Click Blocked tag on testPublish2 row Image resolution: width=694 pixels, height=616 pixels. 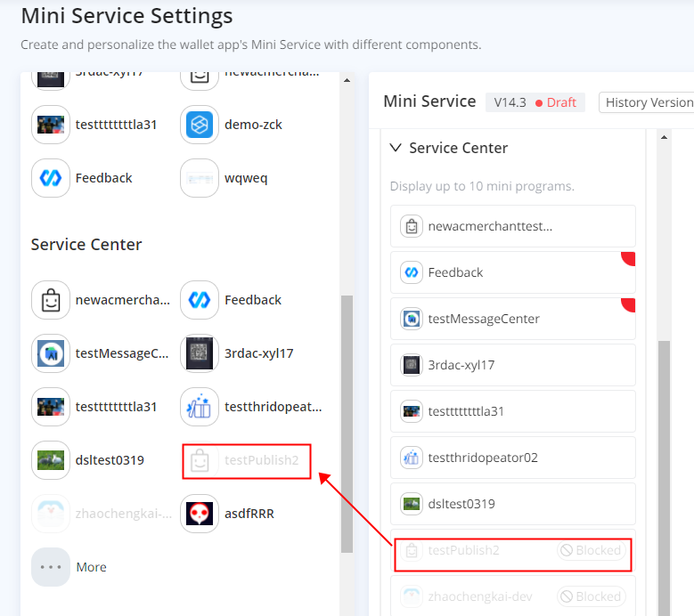click(x=591, y=550)
